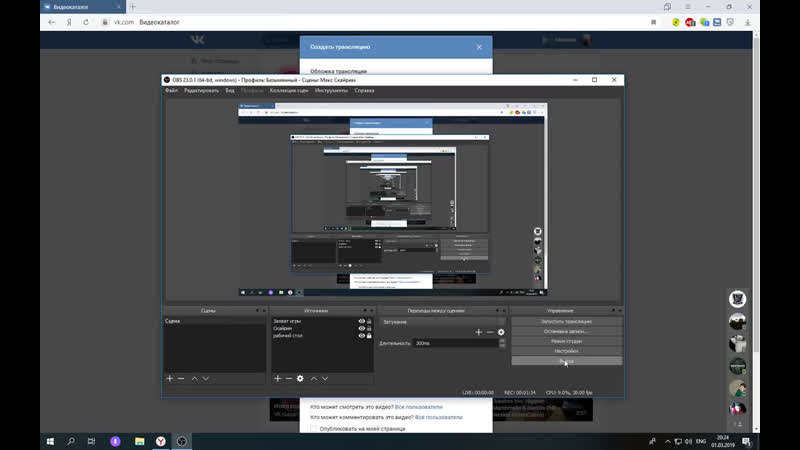
Task: Open the Коллекция сцен menu
Action: 289,90
